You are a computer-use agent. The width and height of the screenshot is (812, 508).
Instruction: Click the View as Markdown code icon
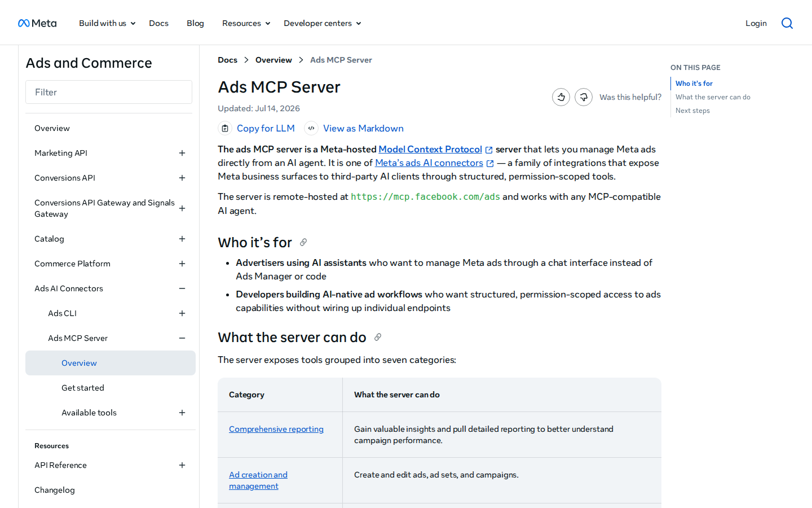311,128
